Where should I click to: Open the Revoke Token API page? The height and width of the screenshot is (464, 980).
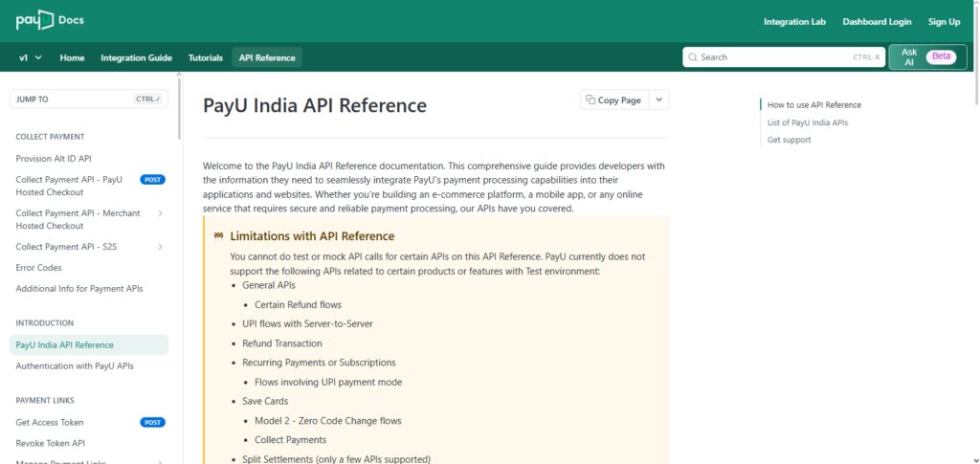(50, 443)
